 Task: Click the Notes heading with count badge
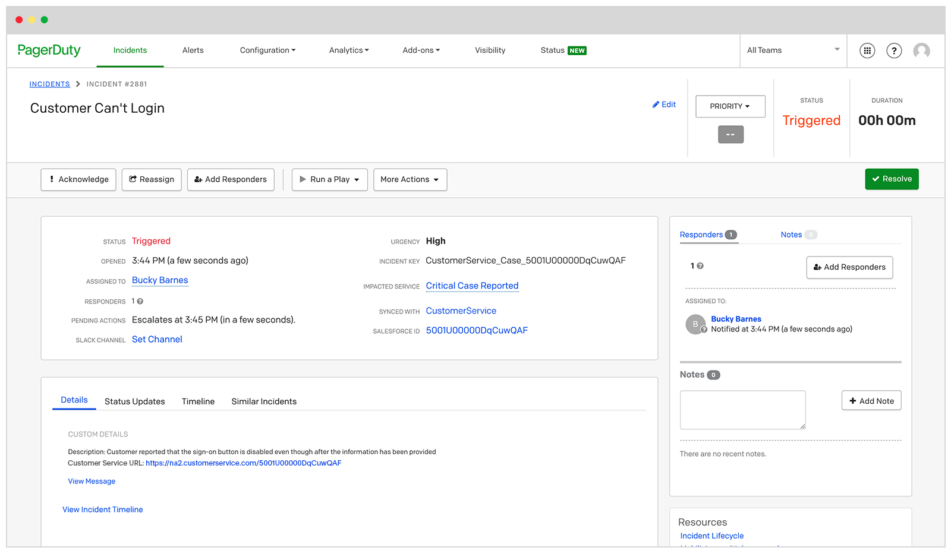700,375
